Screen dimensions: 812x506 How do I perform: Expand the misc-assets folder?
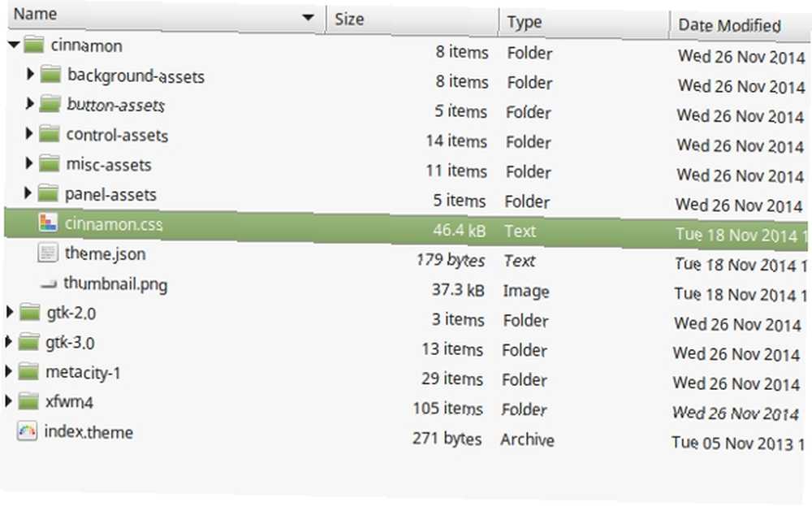point(30,165)
